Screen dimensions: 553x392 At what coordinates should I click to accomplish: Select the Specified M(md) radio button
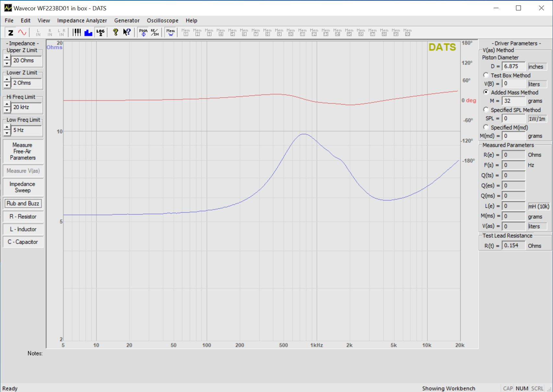(486, 127)
